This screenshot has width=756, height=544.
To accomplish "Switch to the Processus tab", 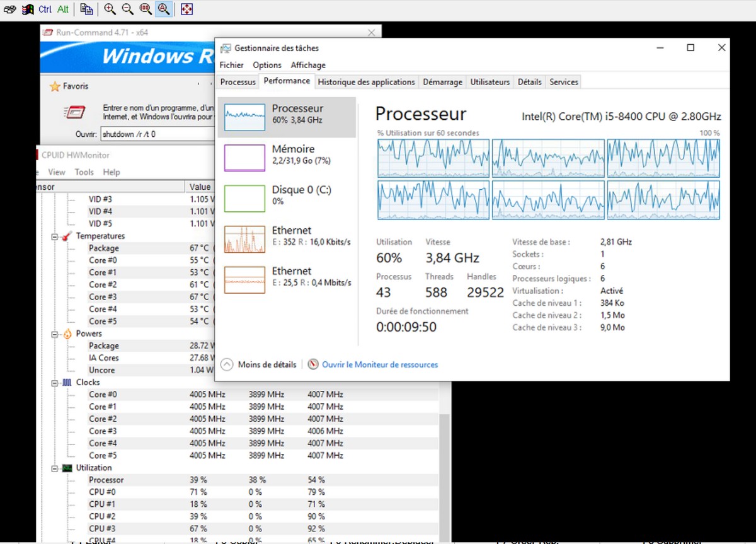I will (x=238, y=82).
